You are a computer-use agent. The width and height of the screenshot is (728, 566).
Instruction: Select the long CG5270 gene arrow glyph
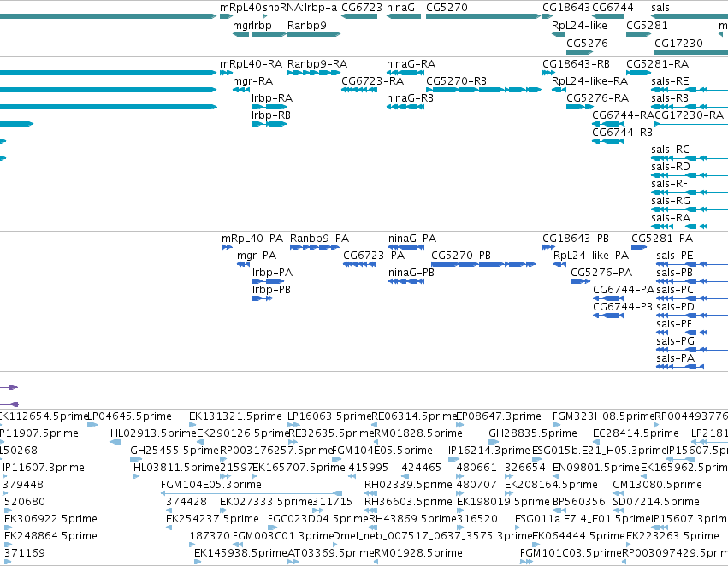(x=483, y=16)
